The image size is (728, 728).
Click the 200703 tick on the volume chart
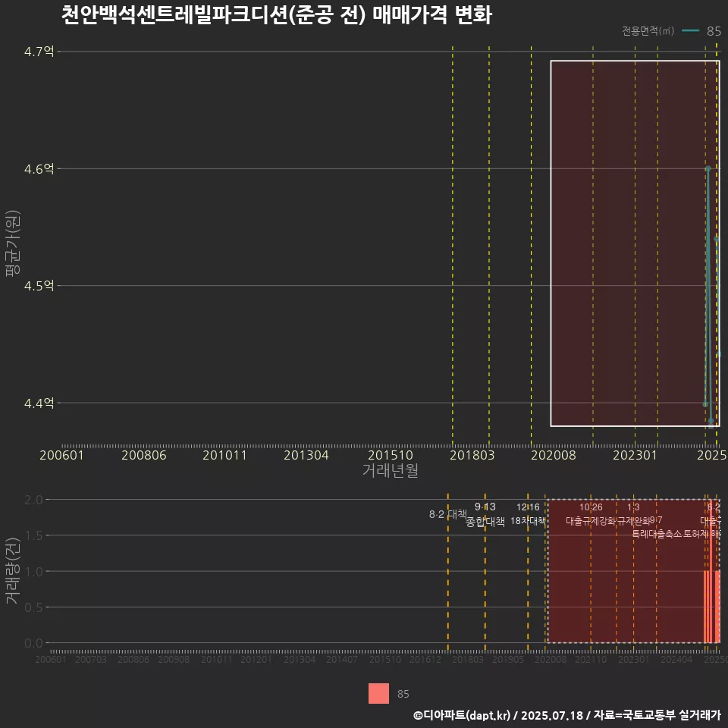(91, 659)
